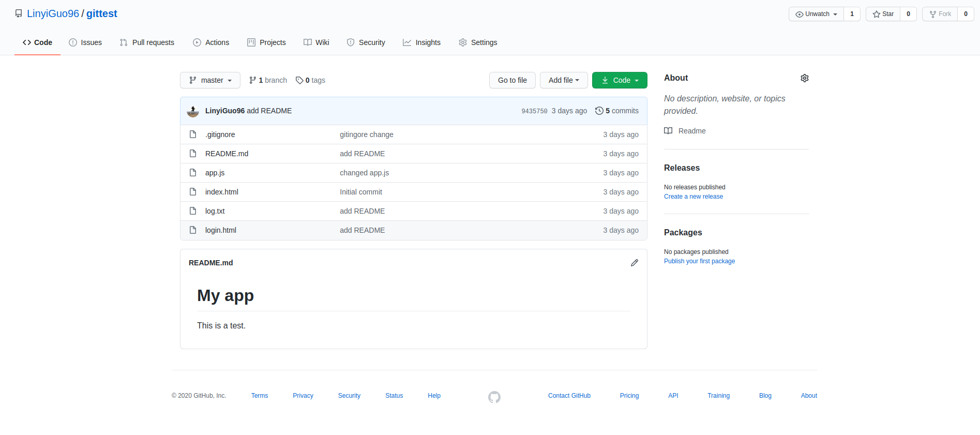Screen dimensions: 980x435
Task: Open the Pull requests tab
Action: pos(147,42)
